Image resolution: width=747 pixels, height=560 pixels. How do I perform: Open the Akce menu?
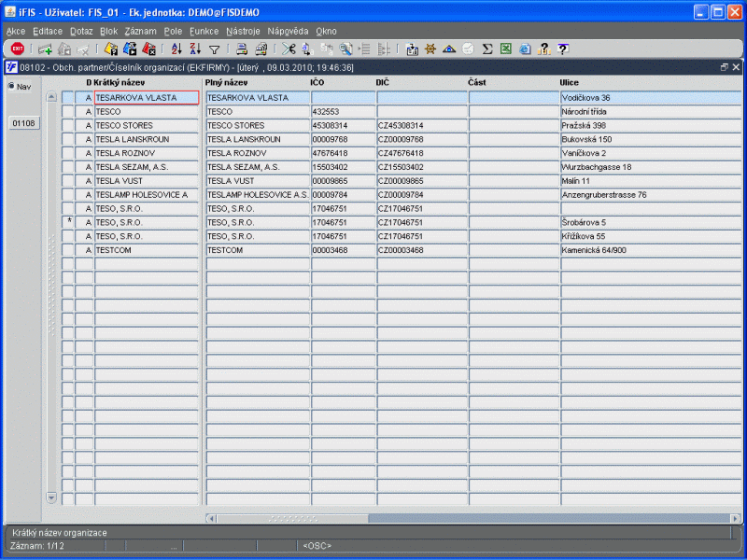[x=16, y=32]
